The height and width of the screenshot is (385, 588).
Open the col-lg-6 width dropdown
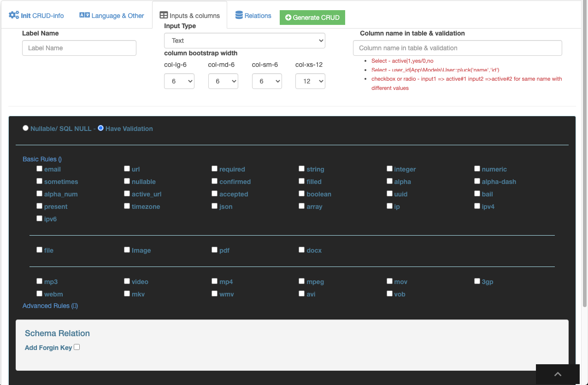(x=179, y=81)
